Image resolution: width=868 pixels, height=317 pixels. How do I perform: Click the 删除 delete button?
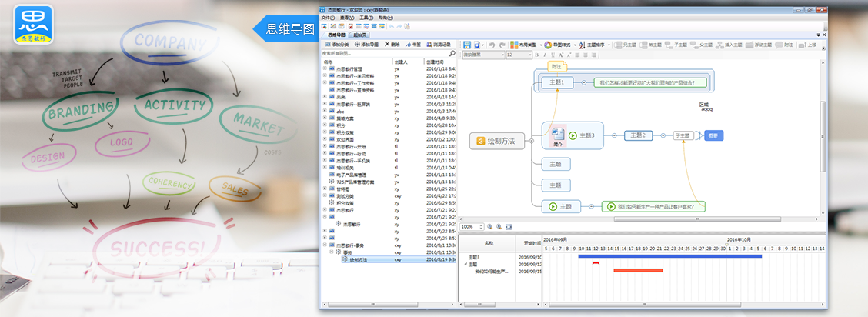(392, 45)
